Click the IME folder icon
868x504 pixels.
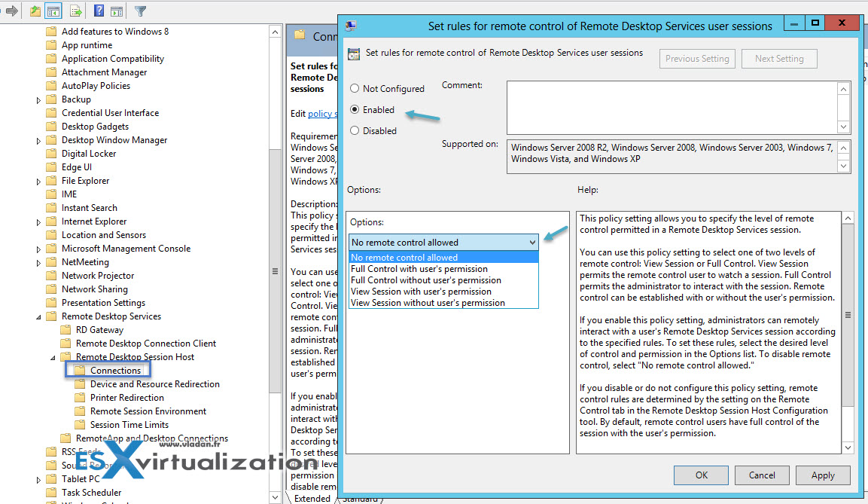click(51, 194)
